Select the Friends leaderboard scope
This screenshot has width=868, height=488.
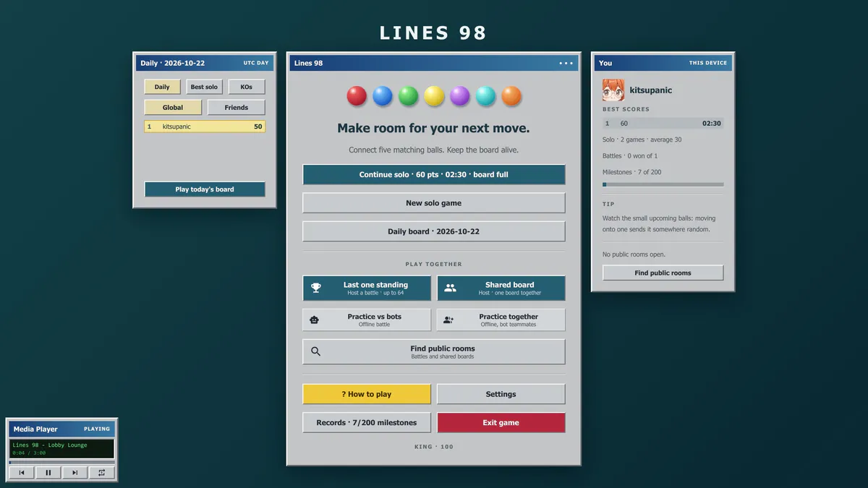click(x=237, y=108)
